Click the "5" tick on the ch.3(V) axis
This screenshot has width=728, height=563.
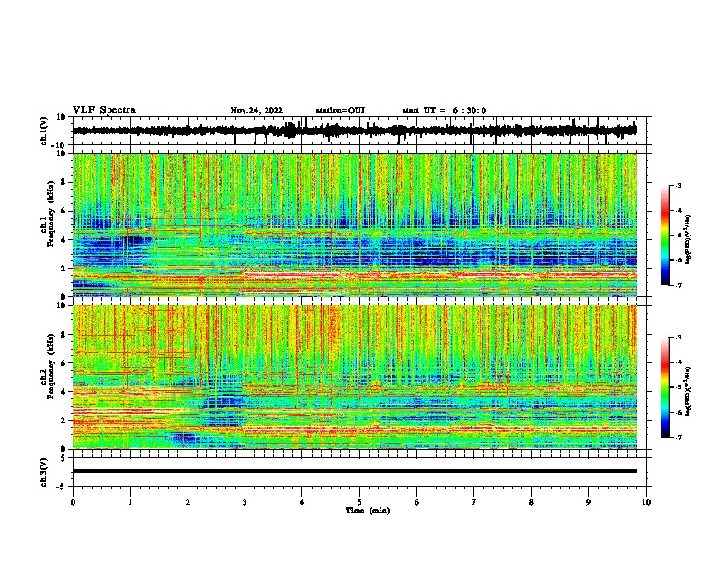point(64,458)
